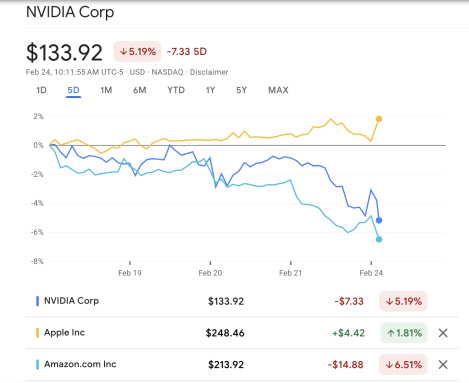Open the Amazon.com Inc row name
This screenshot has height=383, width=469.
point(80,364)
